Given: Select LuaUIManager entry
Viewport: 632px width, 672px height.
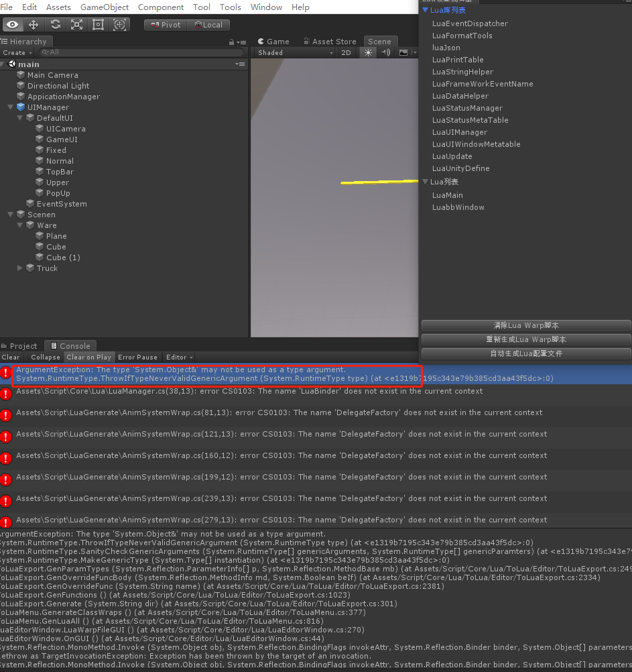Looking at the screenshot, I should (460, 132).
